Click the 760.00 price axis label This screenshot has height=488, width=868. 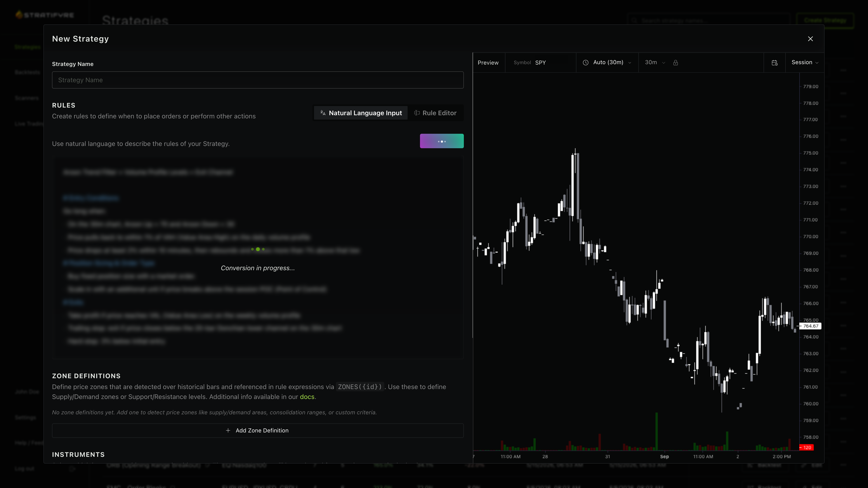(x=810, y=404)
